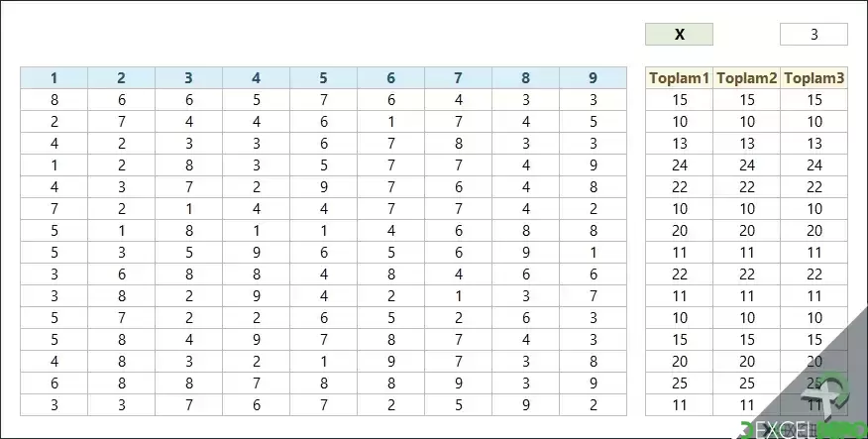The image size is (868, 439).
Task: Click the Toplam1 value 13
Action: (x=679, y=144)
